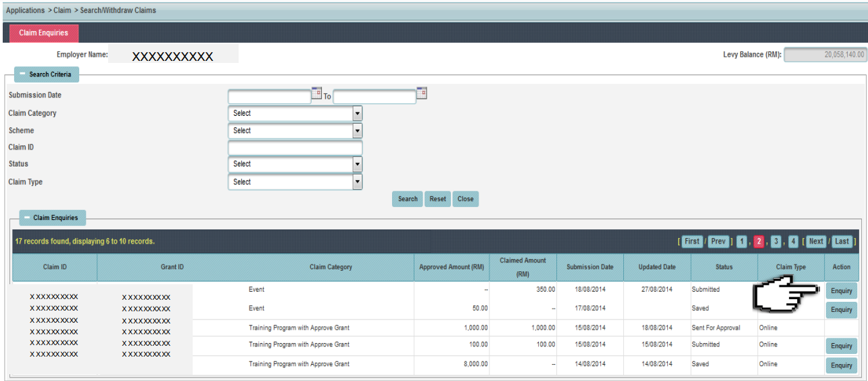Go to the First results page
The height and width of the screenshot is (381, 868).
tap(692, 242)
